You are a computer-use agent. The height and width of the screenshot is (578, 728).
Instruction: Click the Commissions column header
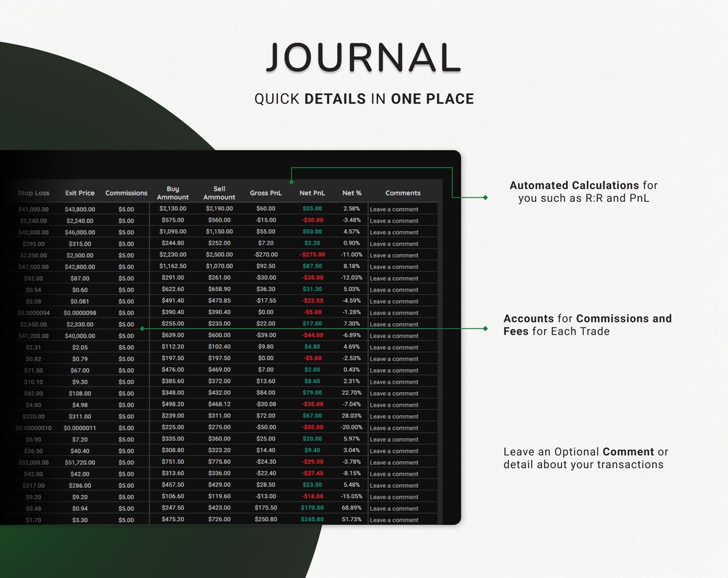click(x=126, y=193)
